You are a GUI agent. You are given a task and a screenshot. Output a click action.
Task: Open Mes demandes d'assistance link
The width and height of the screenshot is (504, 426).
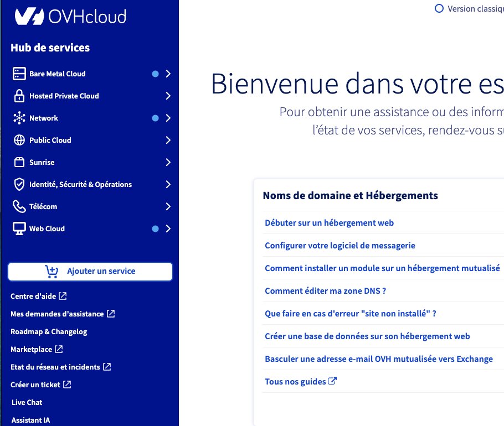coord(63,314)
